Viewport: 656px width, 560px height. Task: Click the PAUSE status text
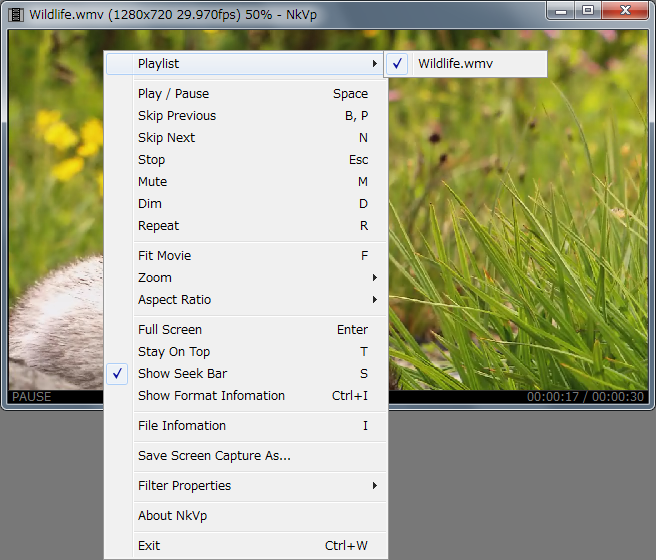pos(31,396)
